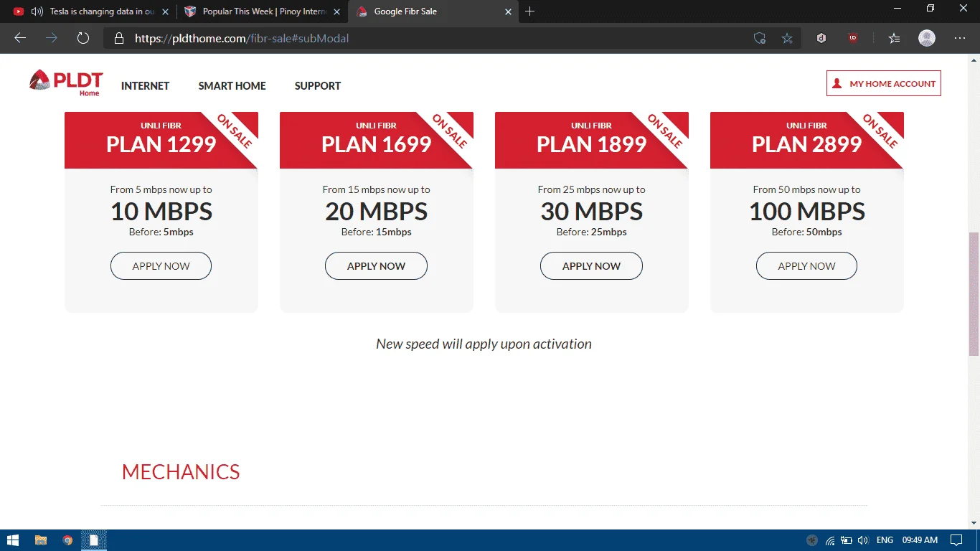Apply now for Plan 2899

[806, 266]
